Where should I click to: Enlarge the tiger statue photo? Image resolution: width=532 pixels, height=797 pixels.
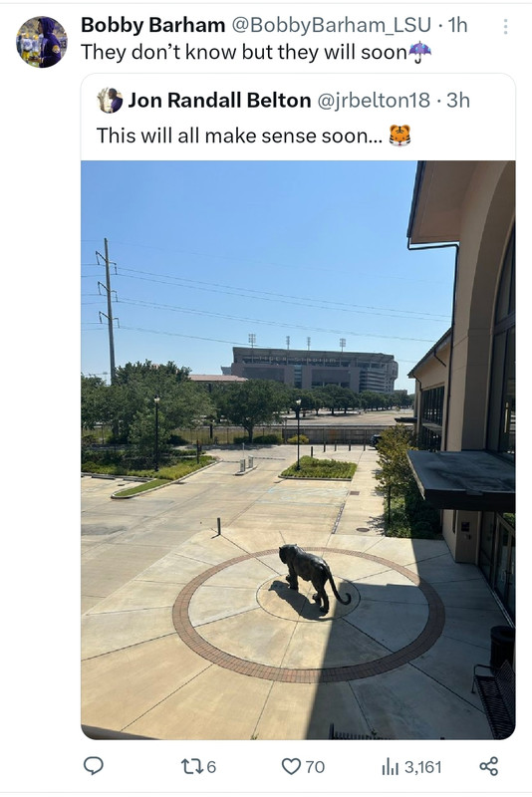click(x=298, y=450)
